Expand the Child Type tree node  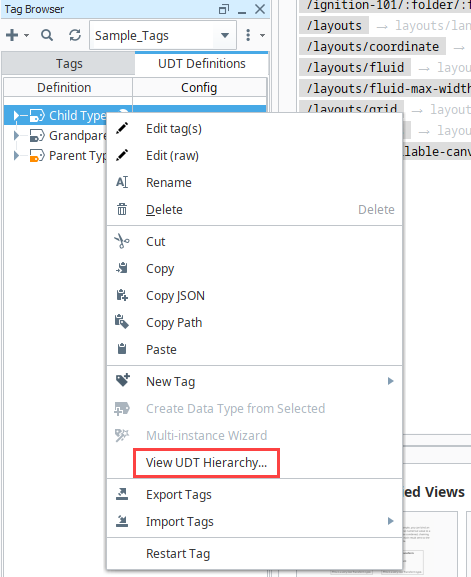point(16,116)
